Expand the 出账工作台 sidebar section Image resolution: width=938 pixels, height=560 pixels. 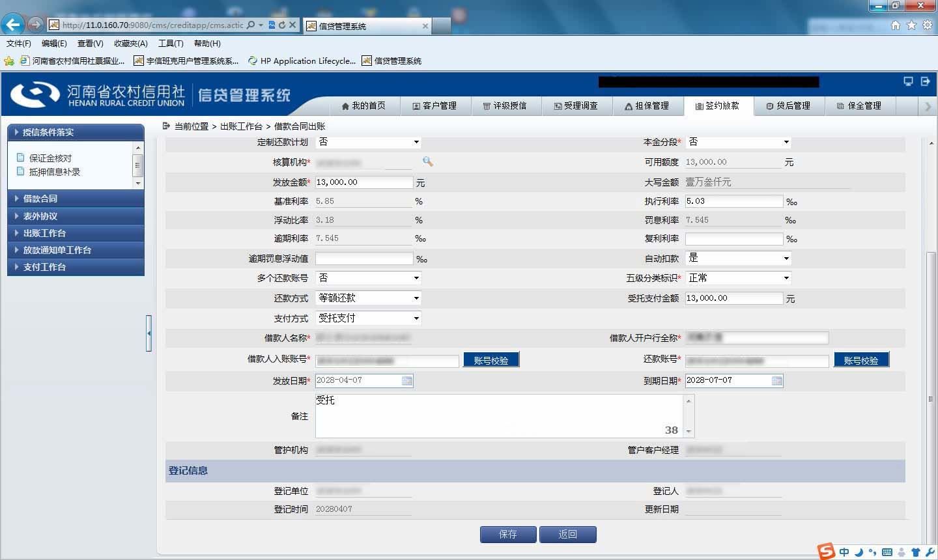pyautogui.click(x=76, y=233)
